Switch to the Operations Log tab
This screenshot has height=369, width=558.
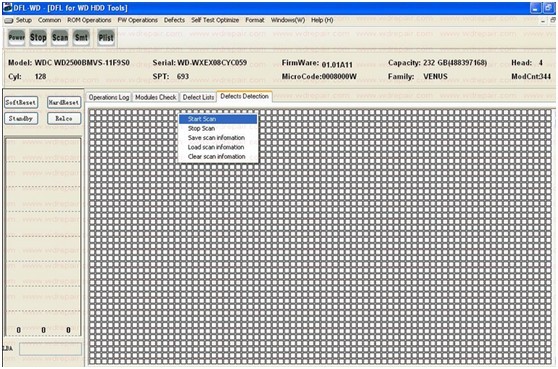tap(109, 97)
